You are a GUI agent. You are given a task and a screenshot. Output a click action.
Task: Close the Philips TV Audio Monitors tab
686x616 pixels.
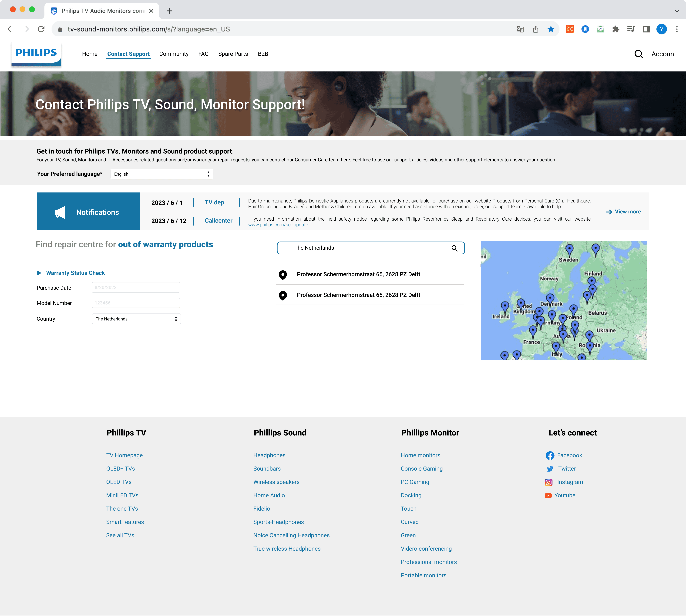[x=151, y=11]
